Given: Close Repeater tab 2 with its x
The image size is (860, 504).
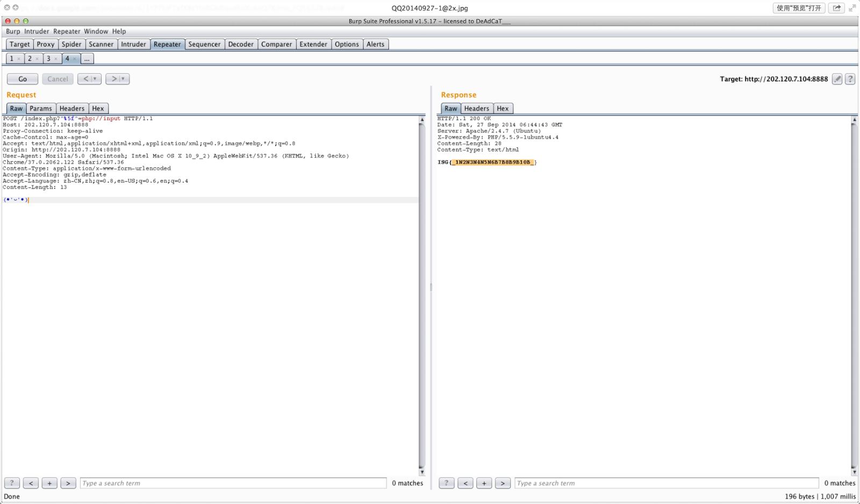Looking at the screenshot, I should (x=37, y=59).
